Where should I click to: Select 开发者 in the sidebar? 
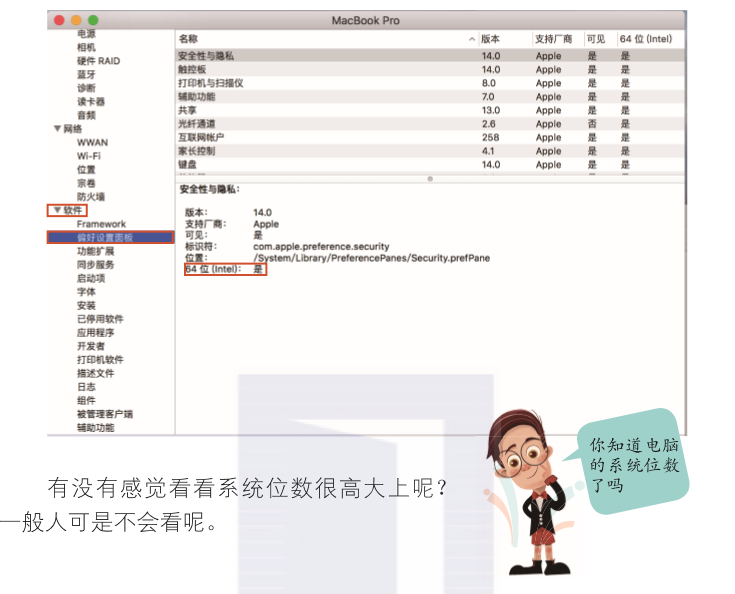[x=91, y=346]
